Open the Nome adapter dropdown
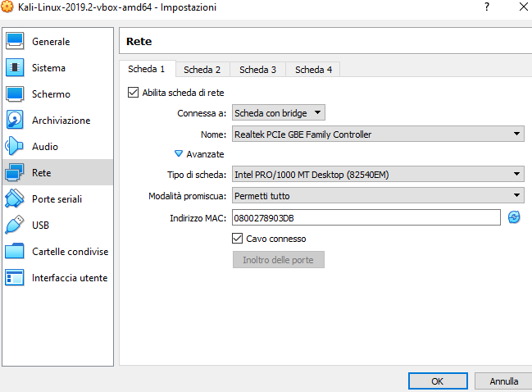 coord(378,134)
